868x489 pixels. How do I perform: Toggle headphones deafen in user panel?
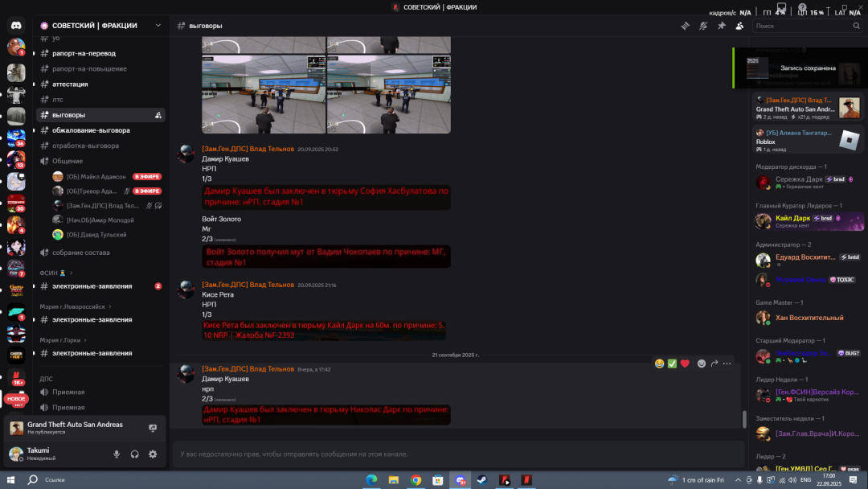point(134,454)
